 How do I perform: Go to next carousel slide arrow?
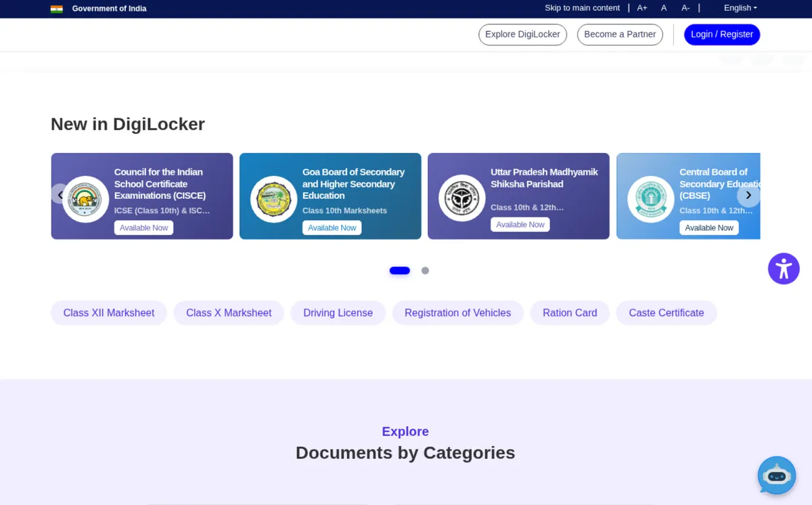[748, 195]
